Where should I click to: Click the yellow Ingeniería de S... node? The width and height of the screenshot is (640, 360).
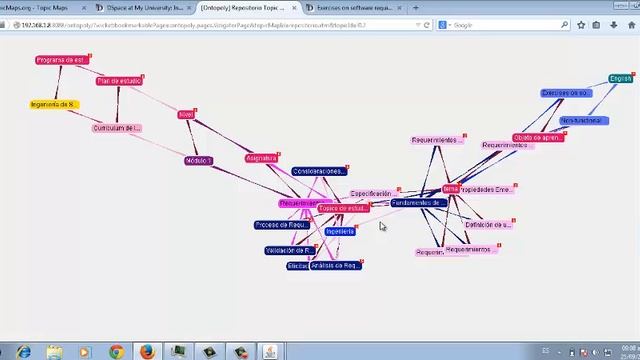[55, 104]
